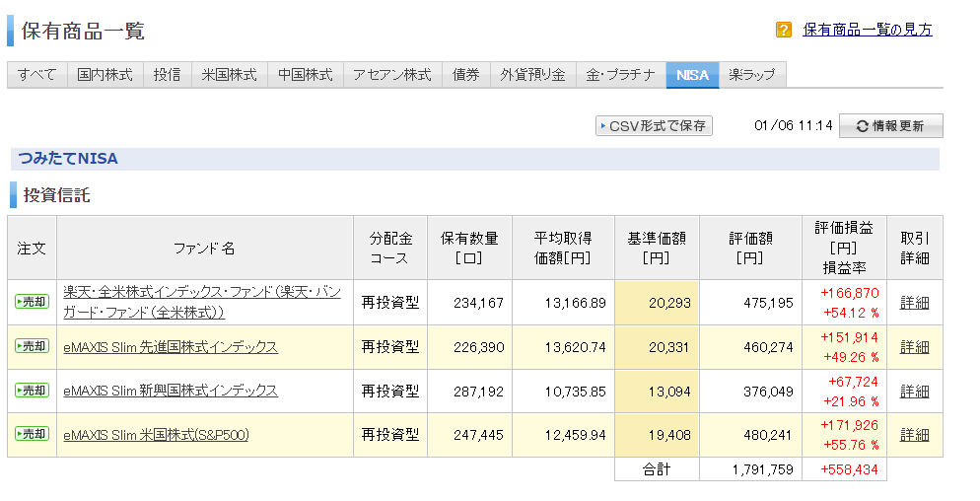The image size is (980, 501).
Task: Switch to the すべて tab
Action: point(36,75)
